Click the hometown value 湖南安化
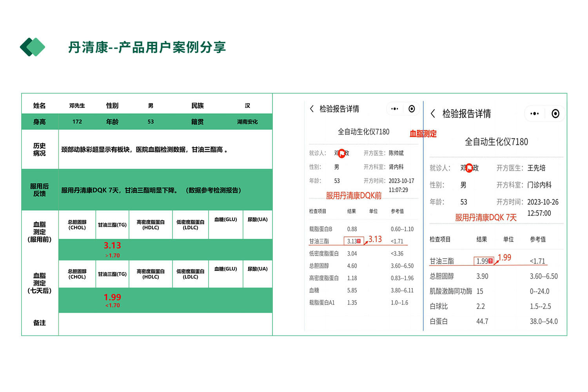This screenshot has height=392, width=588. [247, 122]
